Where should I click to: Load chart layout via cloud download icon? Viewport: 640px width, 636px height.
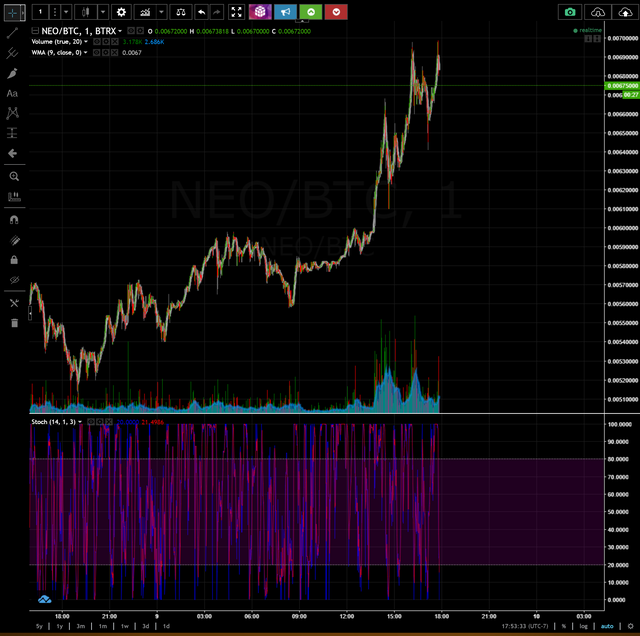pos(598,12)
